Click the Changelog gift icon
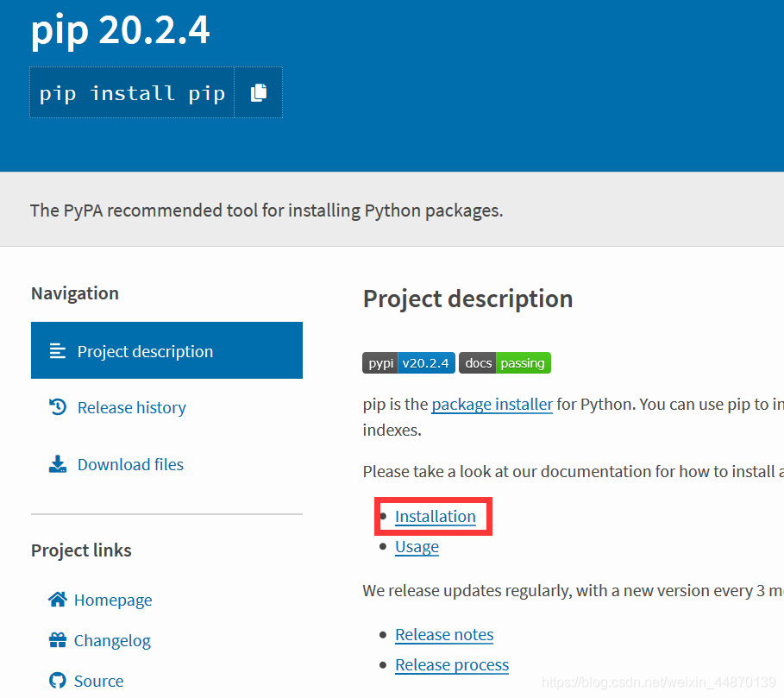Viewport: 784px width, 698px height. (58, 640)
